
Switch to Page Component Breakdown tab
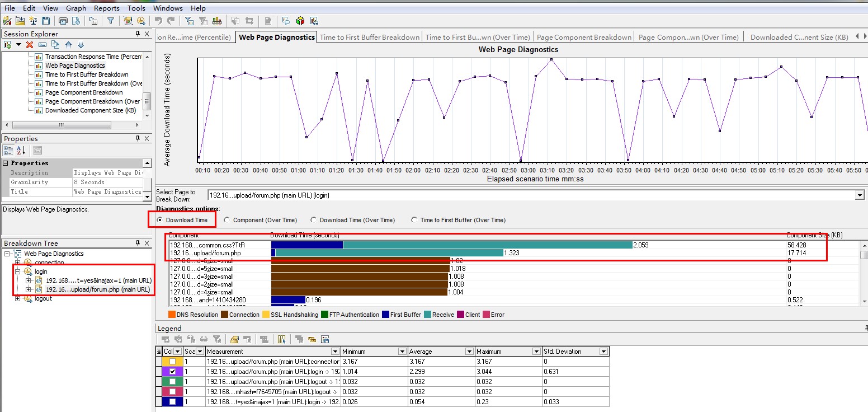[584, 36]
